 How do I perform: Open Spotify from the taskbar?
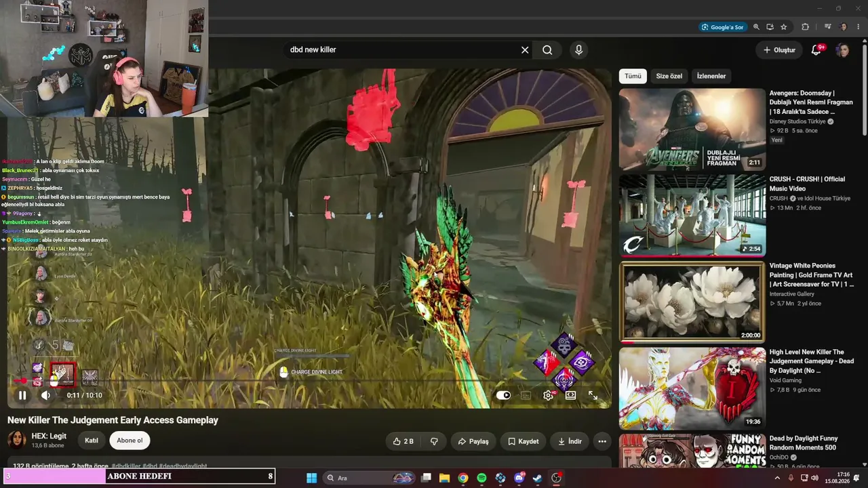[x=481, y=478]
